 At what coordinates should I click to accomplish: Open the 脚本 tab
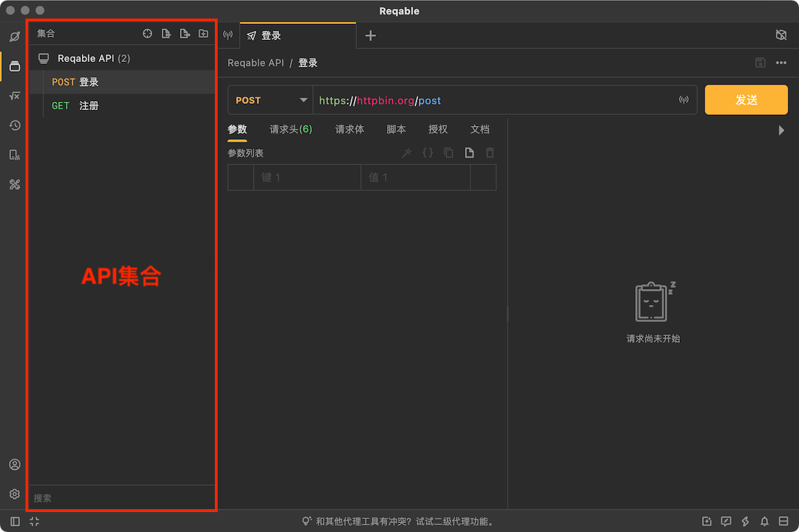pos(396,129)
